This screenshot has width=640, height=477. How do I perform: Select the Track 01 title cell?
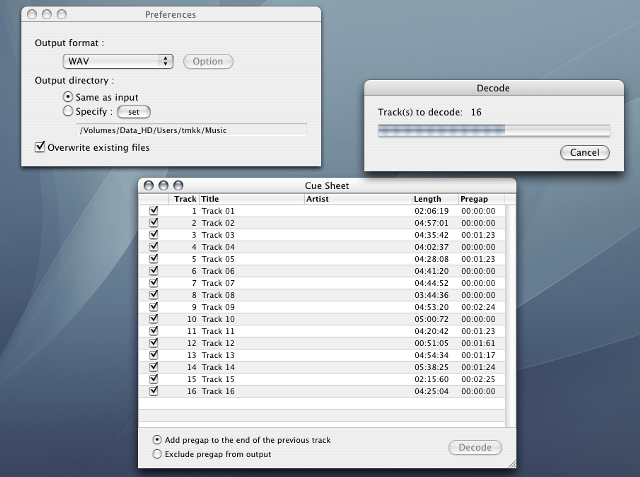(218, 211)
